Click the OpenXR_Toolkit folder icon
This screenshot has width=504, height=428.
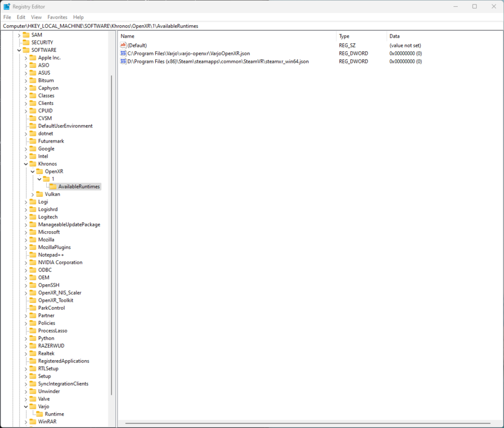[33, 300]
